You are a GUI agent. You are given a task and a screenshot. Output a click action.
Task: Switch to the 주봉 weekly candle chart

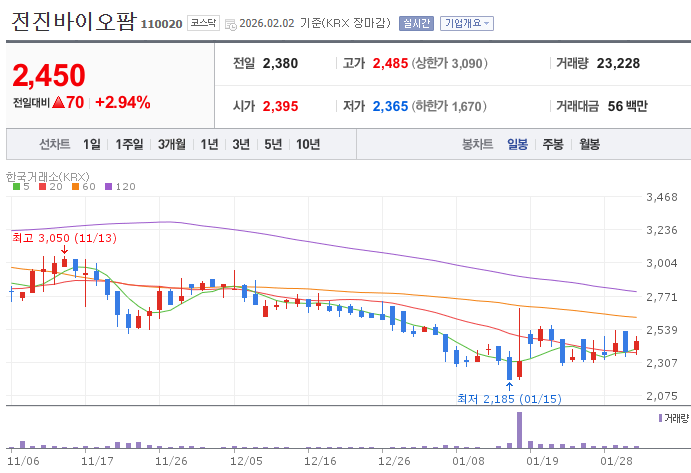tap(553, 144)
